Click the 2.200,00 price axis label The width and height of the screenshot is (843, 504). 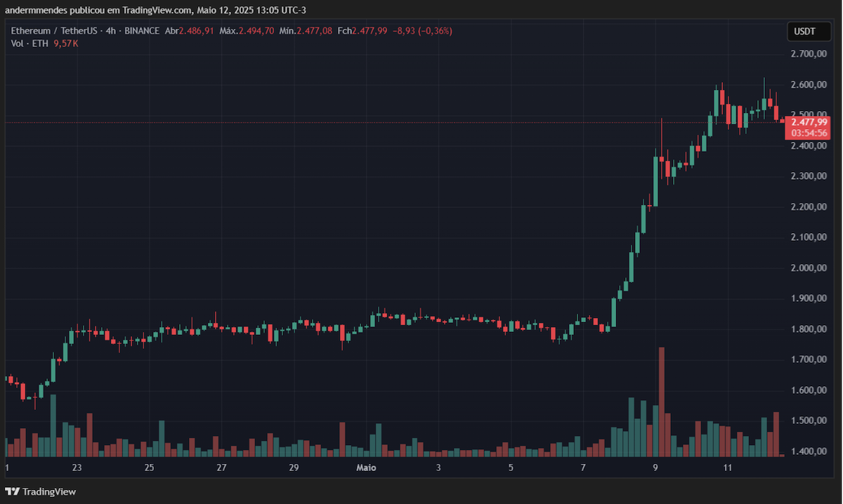(807, 207)
